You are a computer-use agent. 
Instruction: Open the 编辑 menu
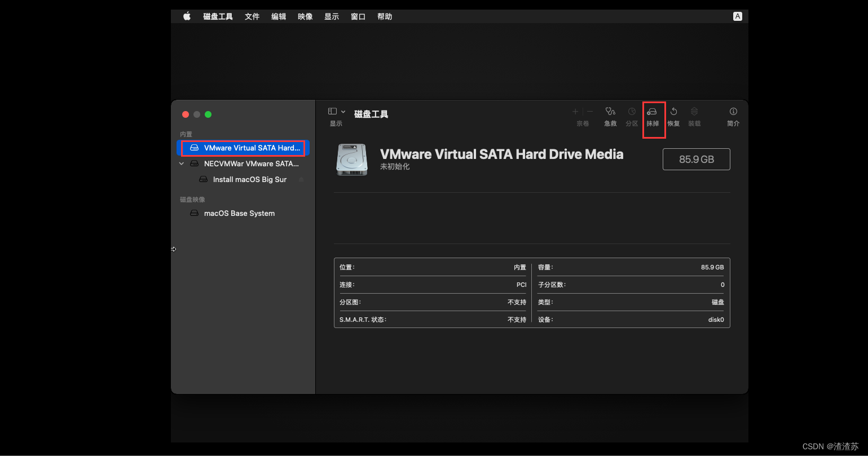pyautogui.click(x=279, y=16)
